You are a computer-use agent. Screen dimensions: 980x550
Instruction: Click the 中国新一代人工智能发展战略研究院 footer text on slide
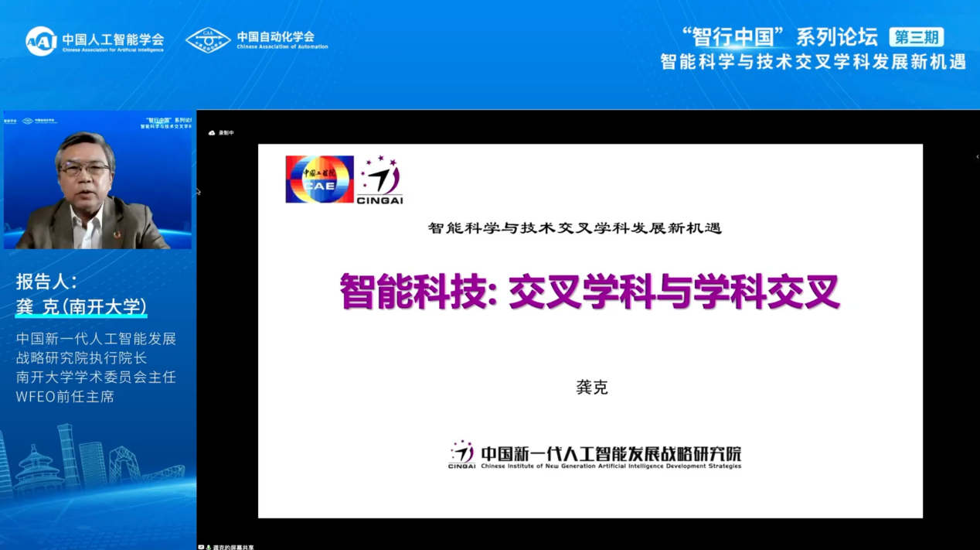pos(611,453)
